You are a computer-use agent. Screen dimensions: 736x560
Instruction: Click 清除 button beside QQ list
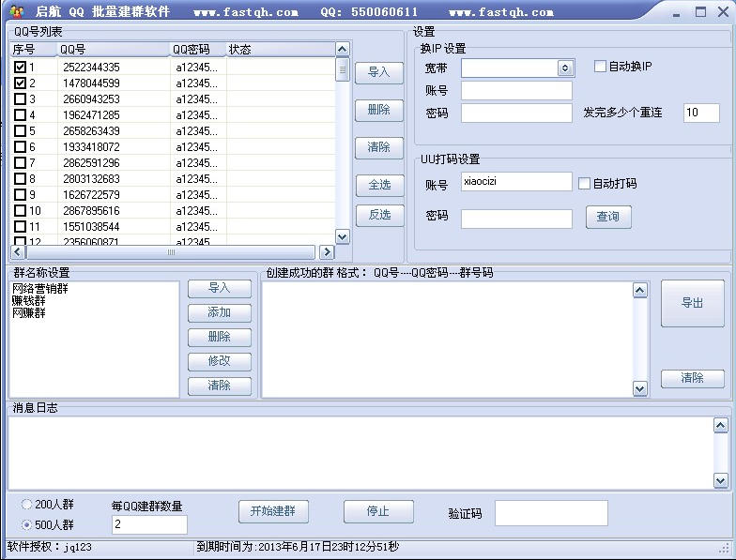379,147
